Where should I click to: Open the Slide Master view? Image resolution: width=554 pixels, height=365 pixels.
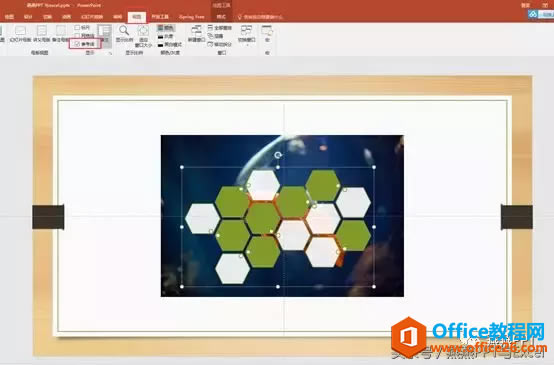coord(20,34)
